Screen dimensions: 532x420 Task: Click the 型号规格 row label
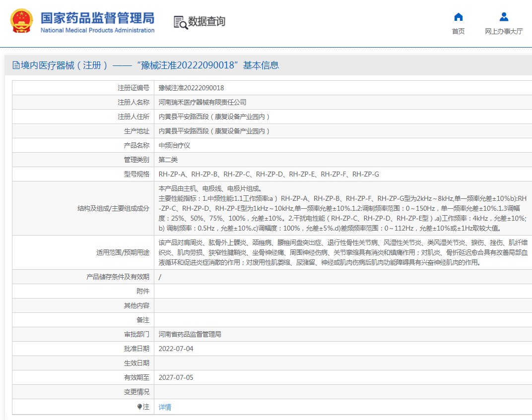[136, 174]
